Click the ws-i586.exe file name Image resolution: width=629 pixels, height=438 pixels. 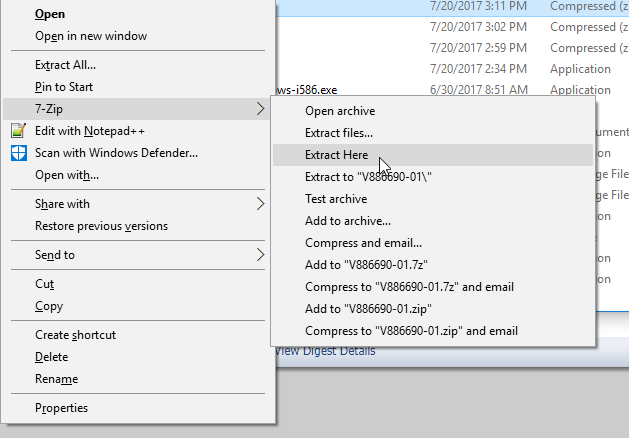(307, 90)
